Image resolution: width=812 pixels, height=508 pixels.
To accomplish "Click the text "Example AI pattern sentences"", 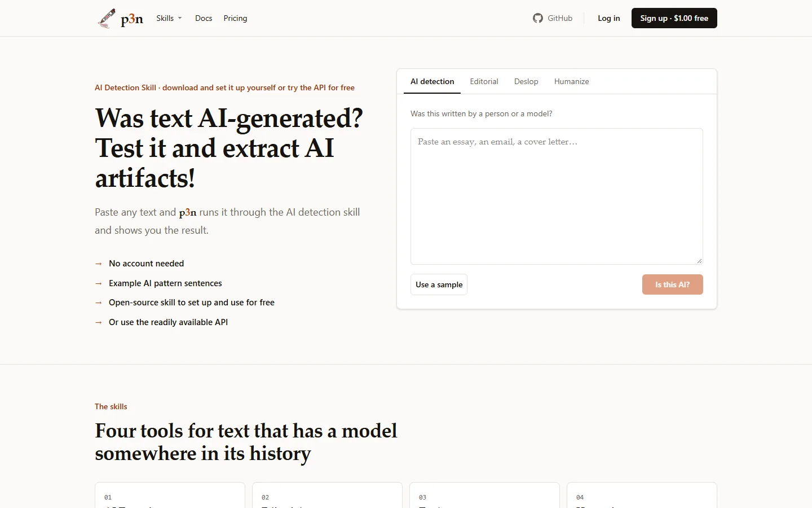I will 165,283.
